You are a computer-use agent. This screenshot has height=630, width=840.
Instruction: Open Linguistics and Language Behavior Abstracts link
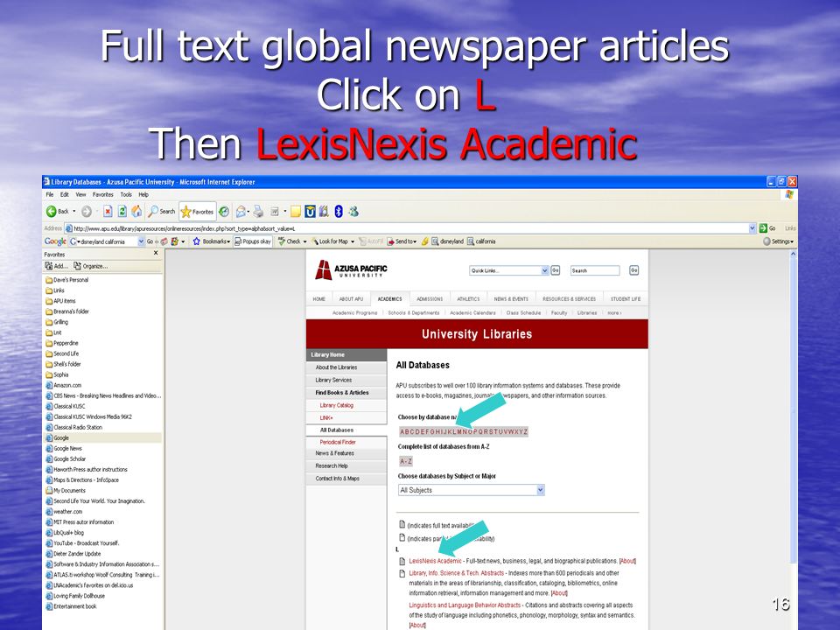(x=465, y=605)
